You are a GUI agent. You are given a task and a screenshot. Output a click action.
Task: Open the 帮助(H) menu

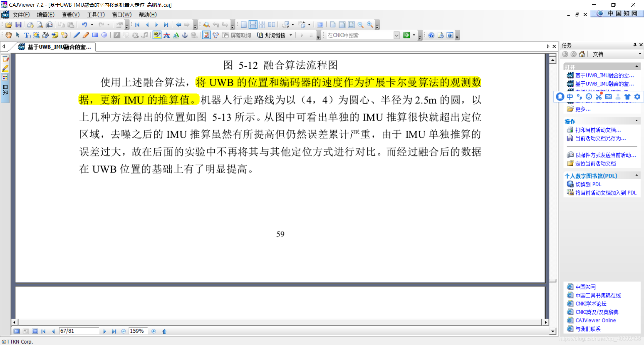pos(148,15)
